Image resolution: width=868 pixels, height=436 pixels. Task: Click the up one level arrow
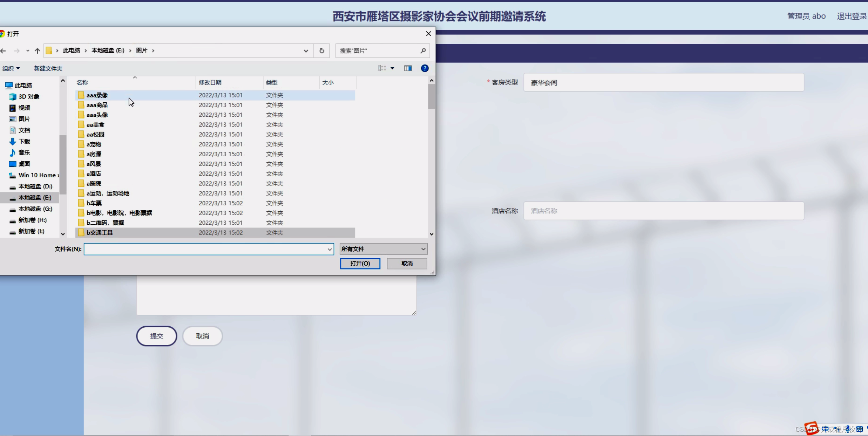[x=37, y=51]
